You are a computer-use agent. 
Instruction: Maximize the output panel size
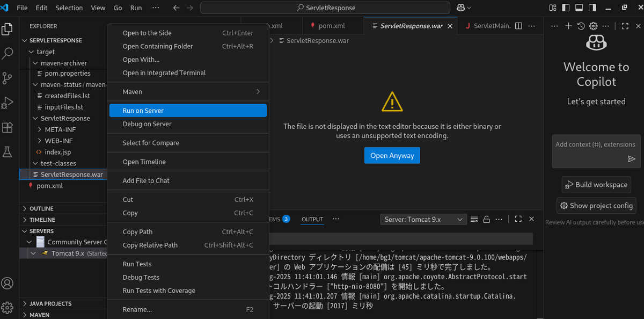[518, 219]
